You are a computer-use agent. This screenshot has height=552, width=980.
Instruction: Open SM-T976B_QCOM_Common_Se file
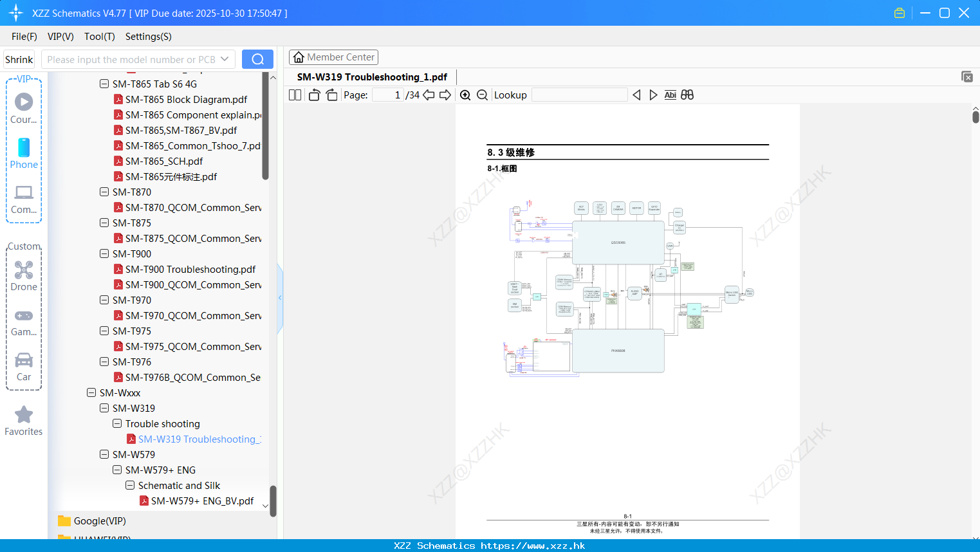pos(192,378)
